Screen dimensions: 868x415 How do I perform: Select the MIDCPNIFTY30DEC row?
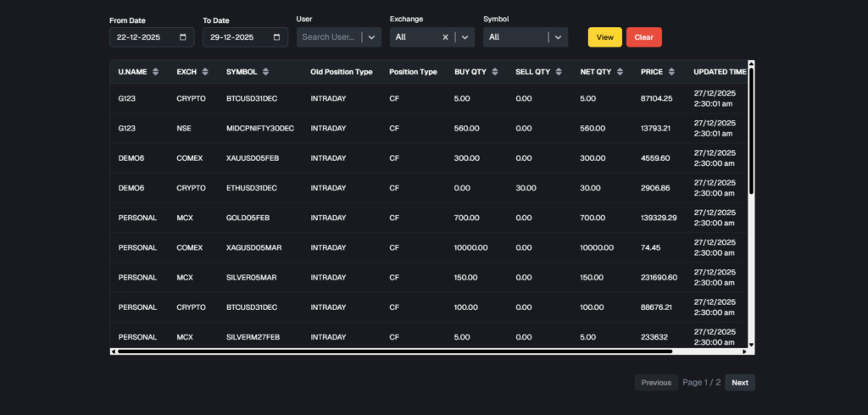(260, 129)
